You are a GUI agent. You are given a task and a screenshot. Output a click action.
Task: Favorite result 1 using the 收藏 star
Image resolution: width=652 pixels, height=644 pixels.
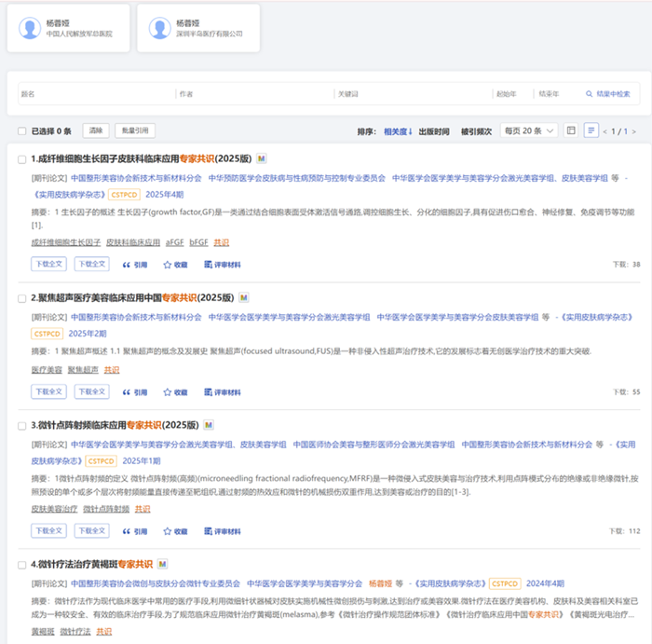pos(175,265)
